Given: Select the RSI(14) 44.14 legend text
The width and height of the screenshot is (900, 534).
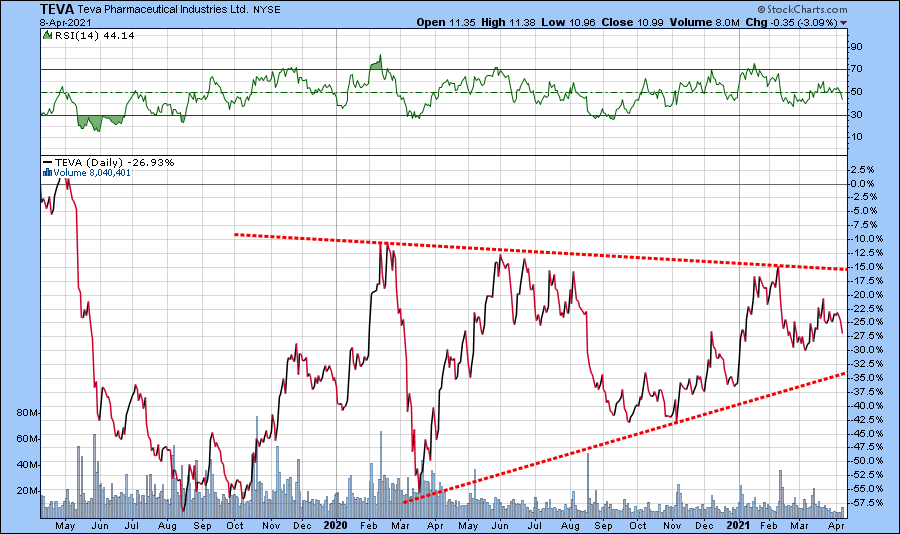Looking at the screenshot, I should pos(89,35).
